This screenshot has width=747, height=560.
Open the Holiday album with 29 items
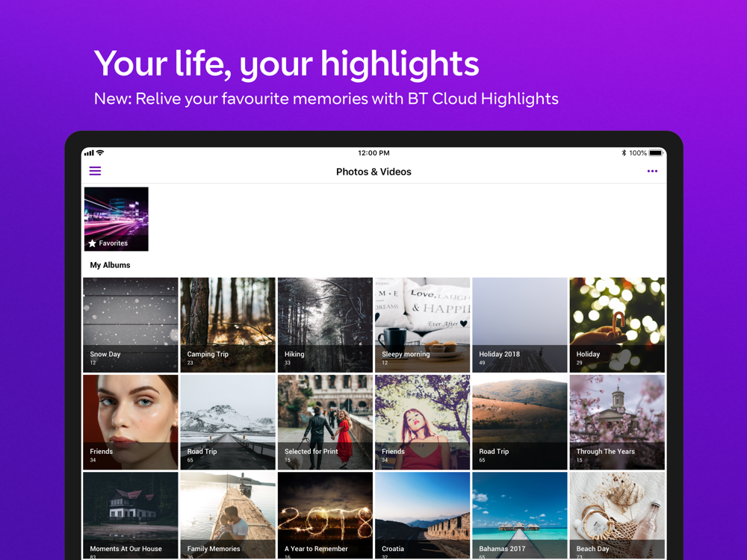click(x=617, y=325)
